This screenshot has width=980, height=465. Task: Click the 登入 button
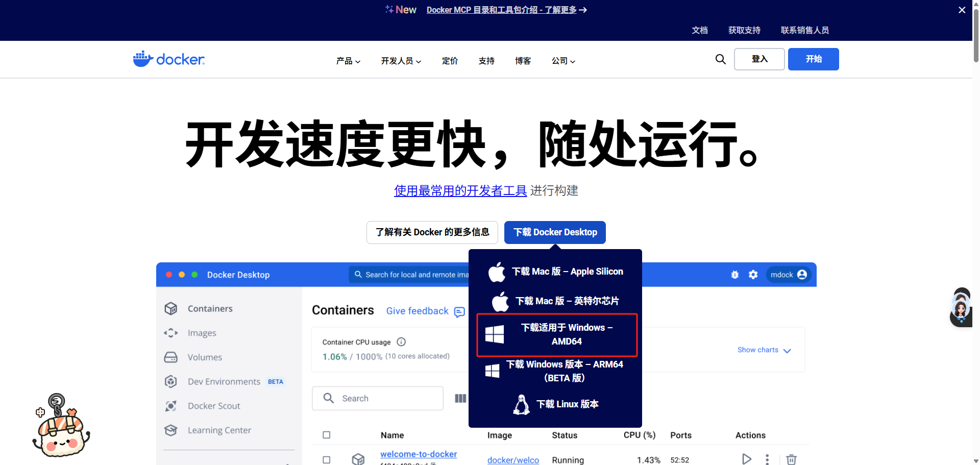(x=759, y=59)
